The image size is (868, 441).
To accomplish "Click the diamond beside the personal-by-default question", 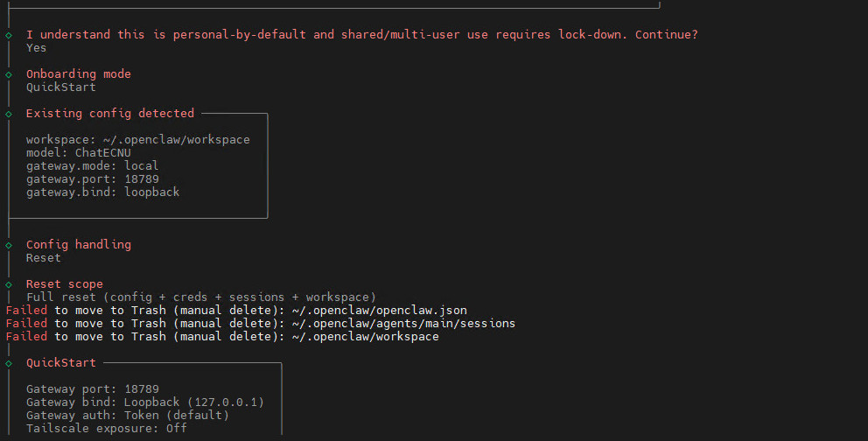I will tap(9, 35).
